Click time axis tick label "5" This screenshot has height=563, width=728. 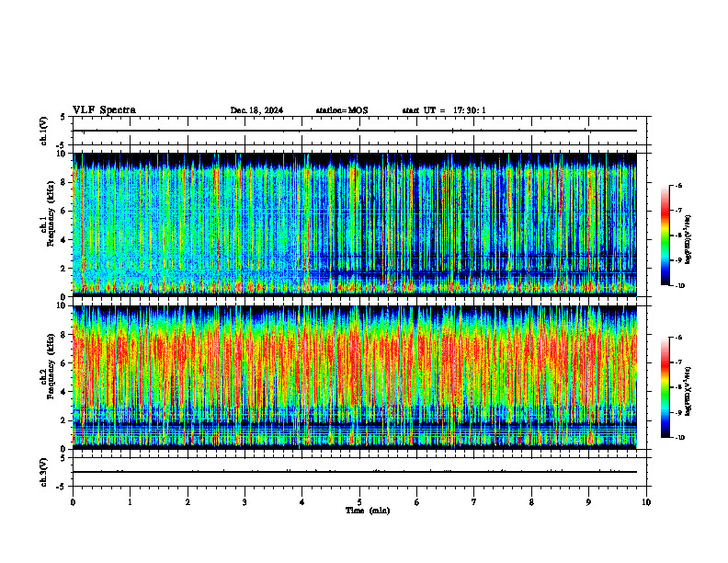(x=359, y=502)
